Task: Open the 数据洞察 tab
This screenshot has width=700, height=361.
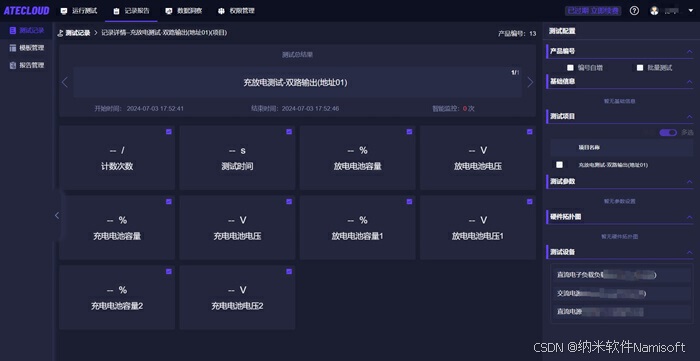Action: pyautogui.click(x=183, y=11)
